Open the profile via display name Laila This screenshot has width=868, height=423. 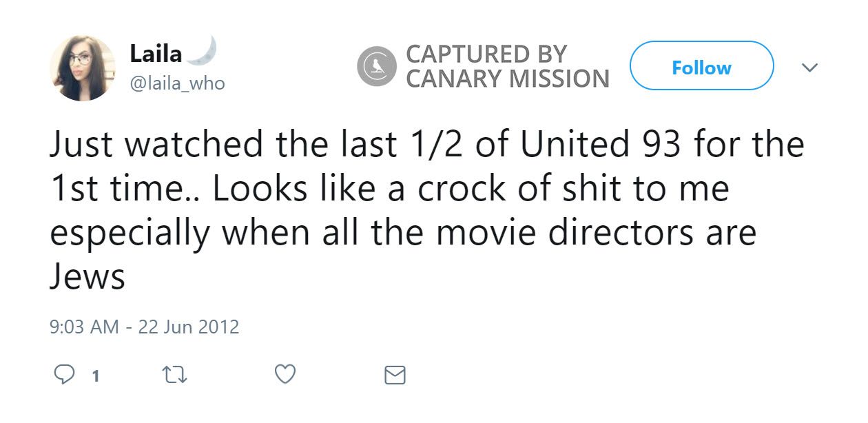click(x=156, y=53)
